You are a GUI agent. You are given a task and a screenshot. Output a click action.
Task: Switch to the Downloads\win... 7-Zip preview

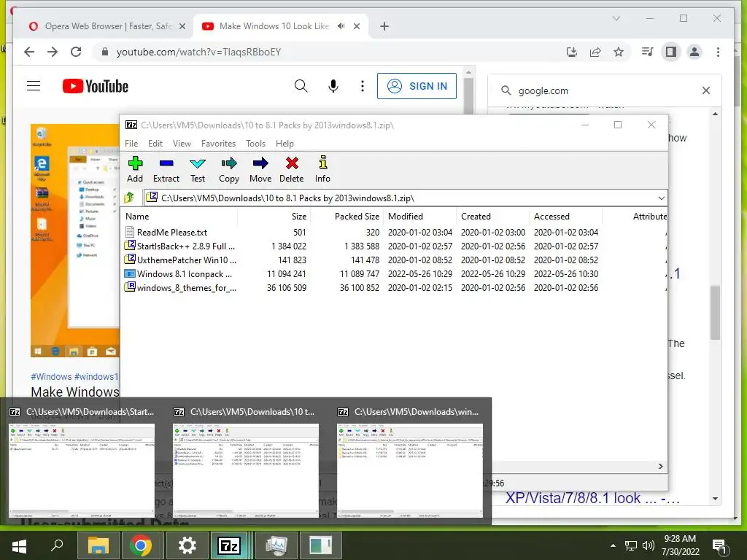tap(410, 462)
